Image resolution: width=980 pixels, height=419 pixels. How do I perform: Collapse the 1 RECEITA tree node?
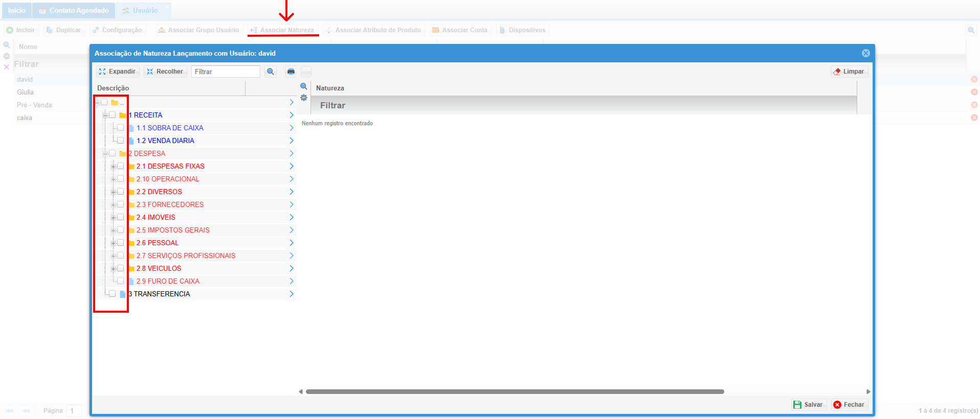(x=105, y=115)
